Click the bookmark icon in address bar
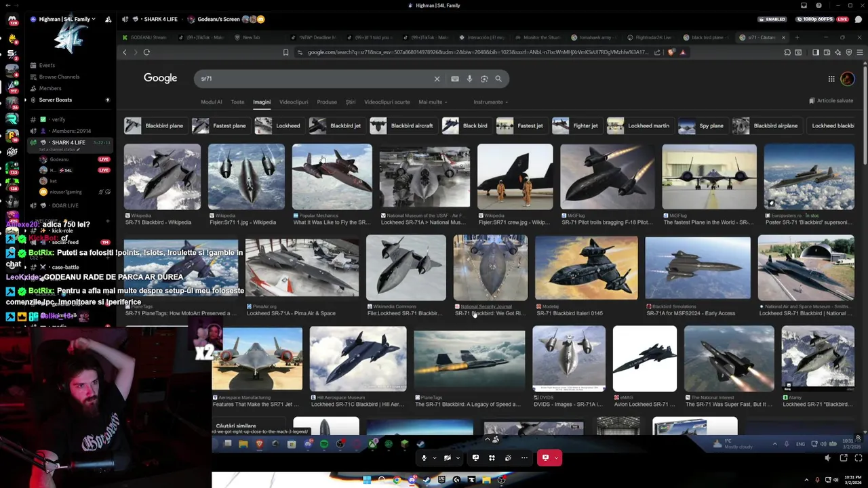Screen dimensions: 868x488 pyautogui.click(x=285, y=52)
